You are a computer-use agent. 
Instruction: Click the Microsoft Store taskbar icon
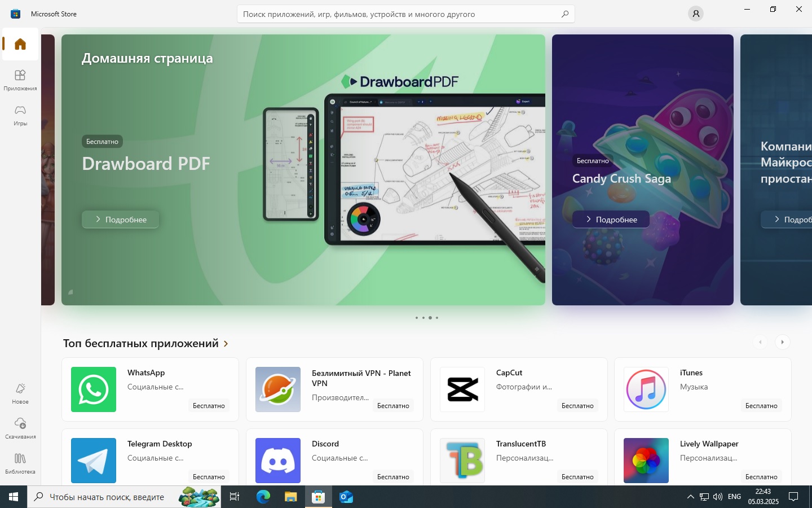[x=318, y=497]
